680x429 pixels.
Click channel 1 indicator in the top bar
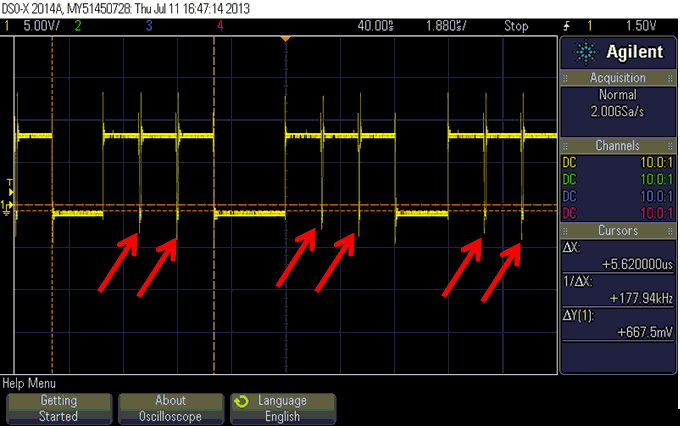(7, 26)
